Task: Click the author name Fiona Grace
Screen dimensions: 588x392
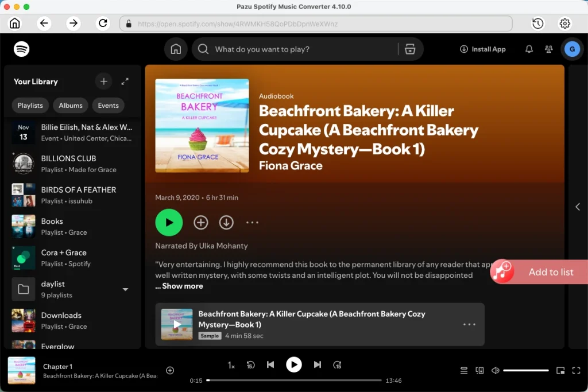Action: [291, 166]
